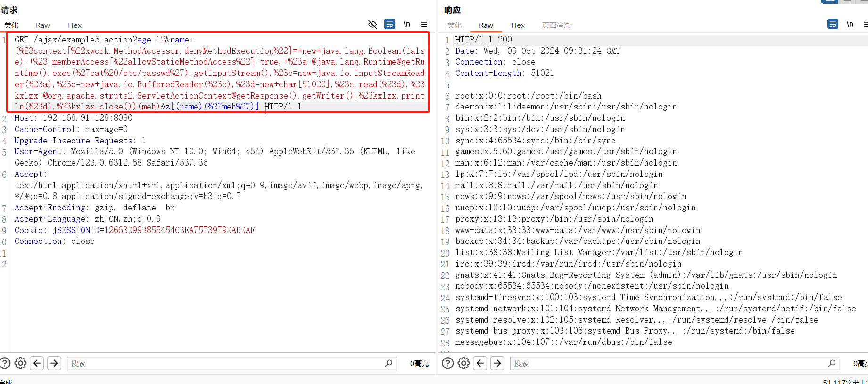Image resolution: width=868 pixels, height=384 pixels.
Task: Click www-data line in response body
Action: (x=578, y=230)
